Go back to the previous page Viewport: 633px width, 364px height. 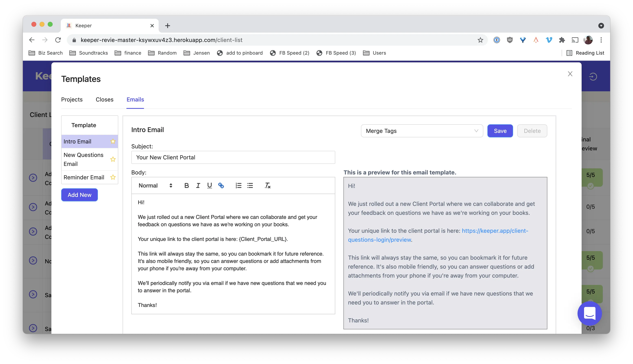tap(32, 40)
